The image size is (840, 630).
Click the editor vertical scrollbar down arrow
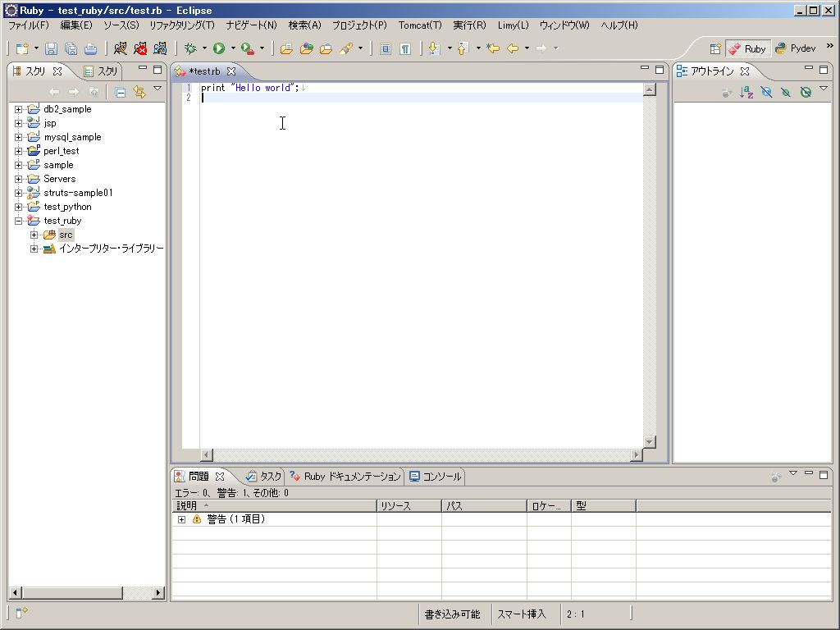point(650,442)
